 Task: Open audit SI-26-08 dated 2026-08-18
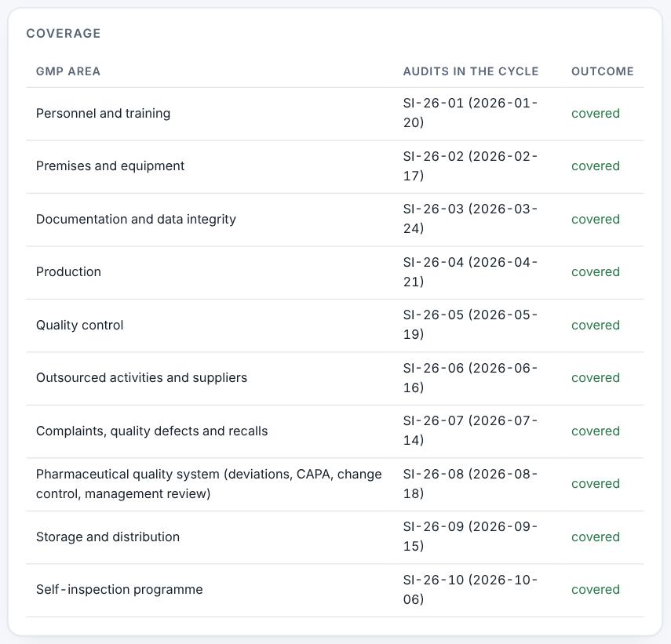pos(470,484)
